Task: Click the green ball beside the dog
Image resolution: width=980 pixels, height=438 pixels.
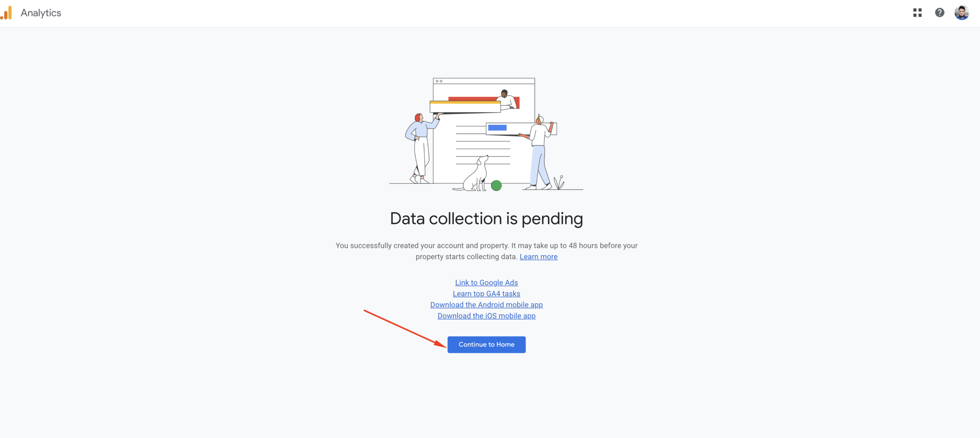Action: 496,185
